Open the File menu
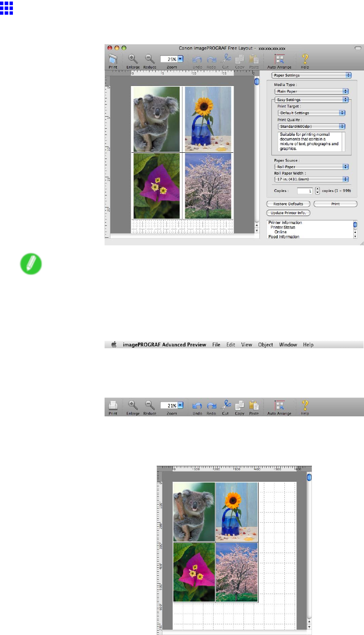364x635 pixels. tap(216, 345)
